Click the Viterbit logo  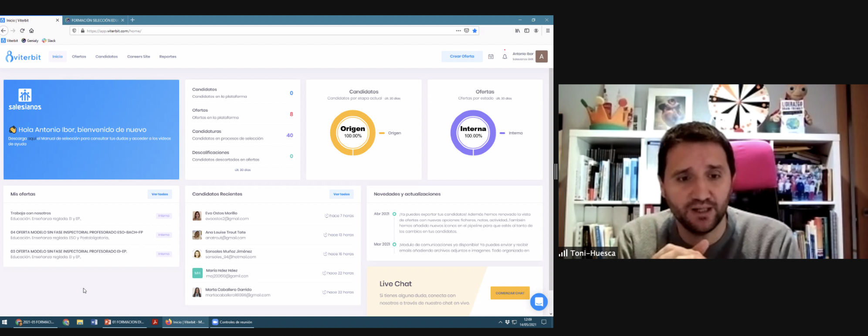23,57
